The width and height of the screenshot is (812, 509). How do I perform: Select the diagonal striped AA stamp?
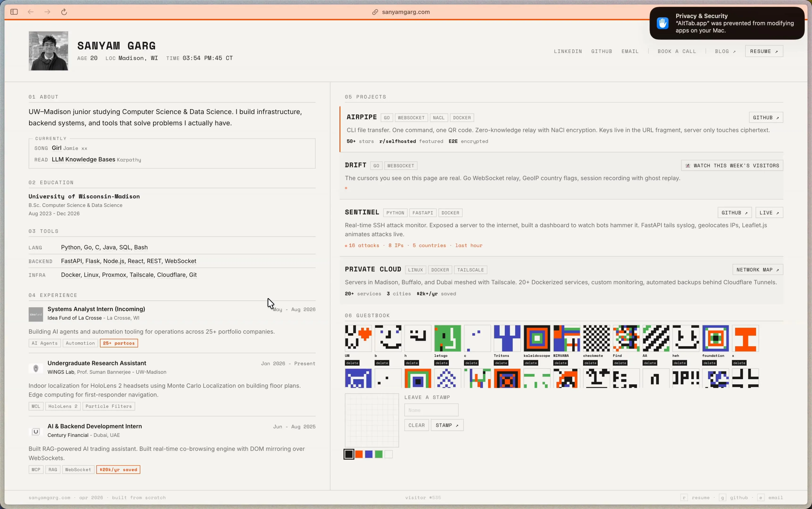[656, 338]
